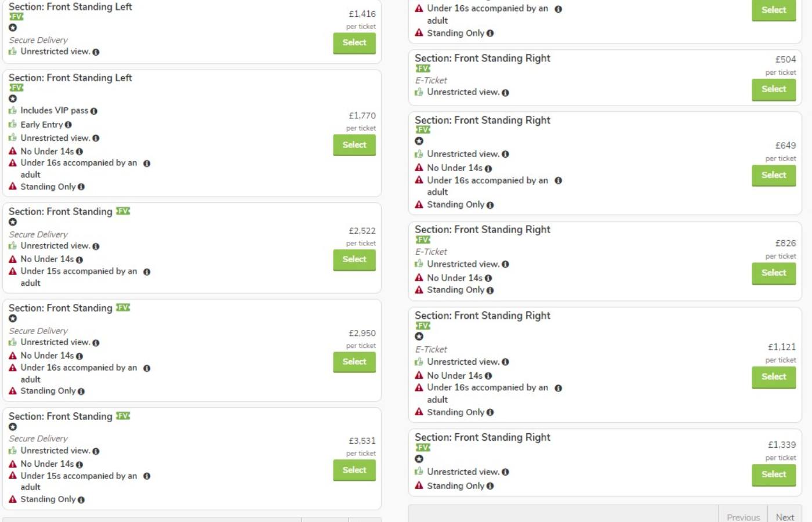This screenshot has height=522, width=812.
Task: Click the info icon for Unrestricted view, £1,416 listing
Action: click(x=96, y=52)
